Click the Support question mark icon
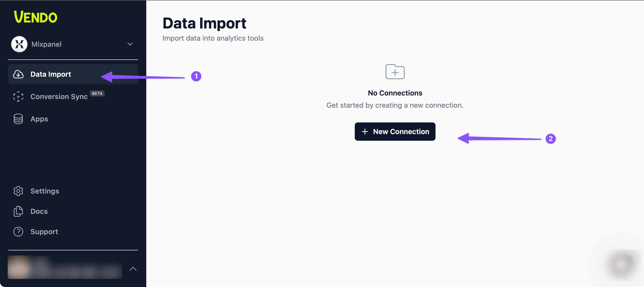 click(18, 232)
